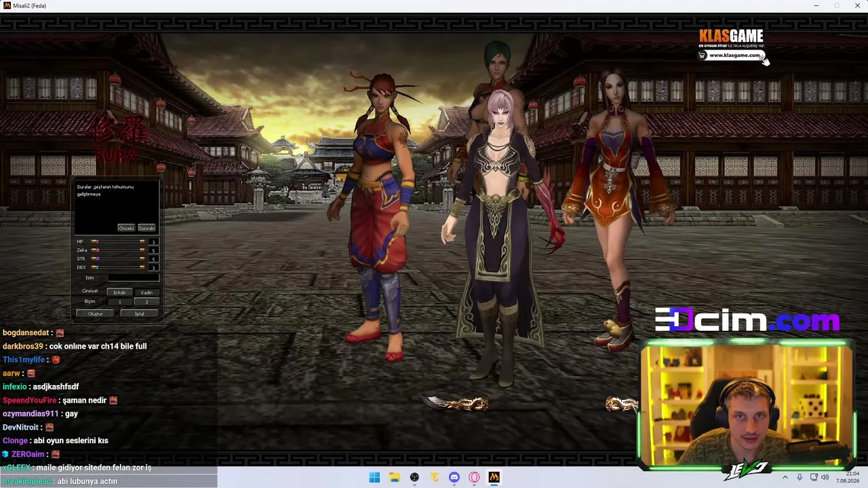
Task: Choose Biçim shape option 1
Action: pyautogui.click(x=119, y=302)
